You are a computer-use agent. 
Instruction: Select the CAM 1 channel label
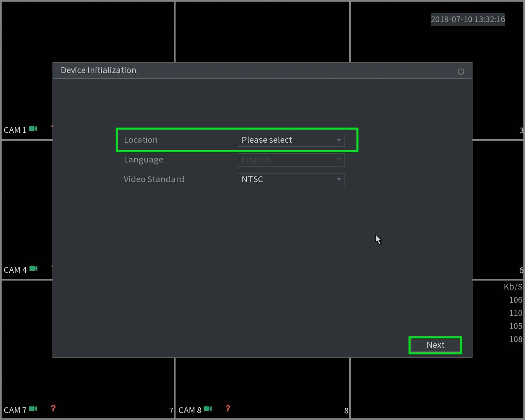tap(15, 130)
